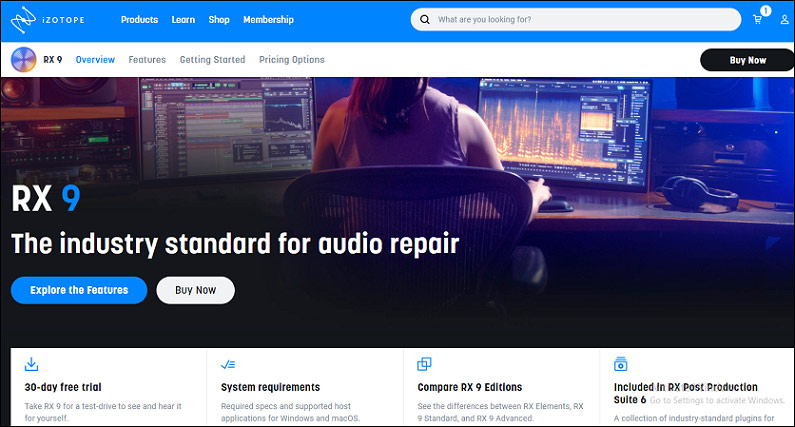Image resolution: width=795 pixels, height=427 pixels.
Task: Click the white Buy Now hero button
Action: (x=196, y=290)
